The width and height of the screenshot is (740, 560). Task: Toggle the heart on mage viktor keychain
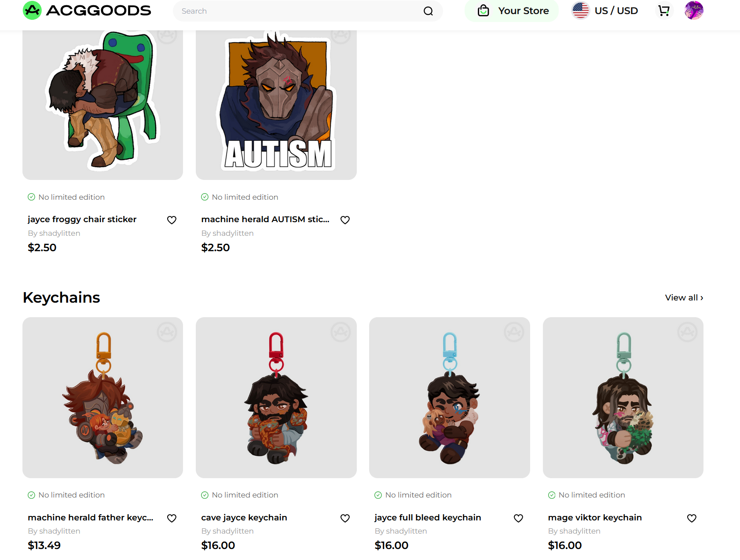click(692, 518)
